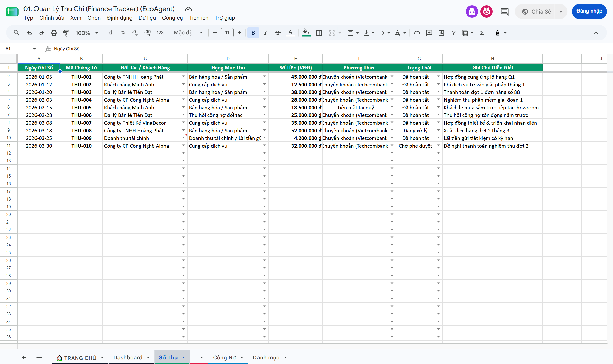Open status dropdown for Đang xử lý row
613x364 pixels.
438,130
